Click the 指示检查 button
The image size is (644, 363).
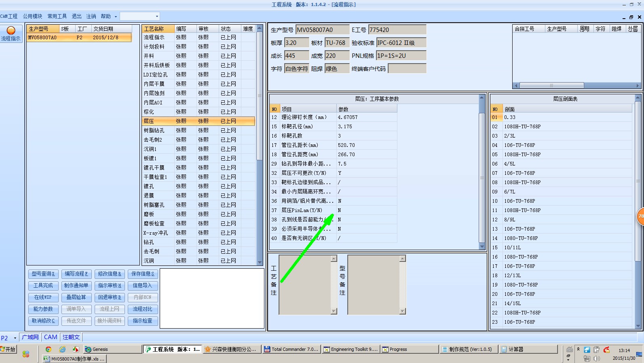click(x=143, y=321)
